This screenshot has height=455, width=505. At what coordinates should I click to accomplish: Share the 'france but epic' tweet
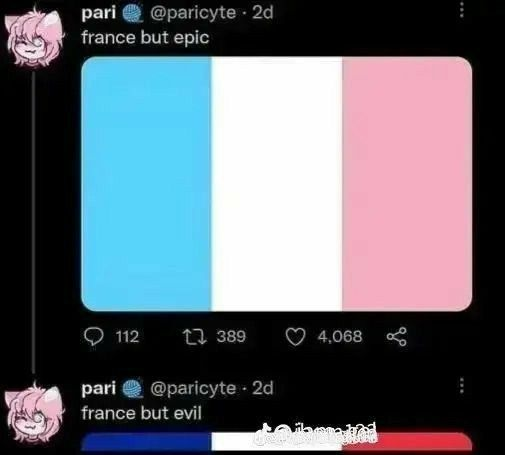click(x=397, y=337)
